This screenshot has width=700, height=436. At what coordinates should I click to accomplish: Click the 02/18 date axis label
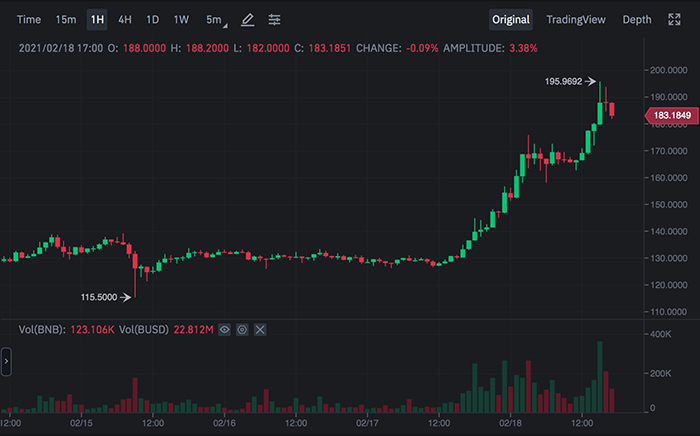[510, 423]
